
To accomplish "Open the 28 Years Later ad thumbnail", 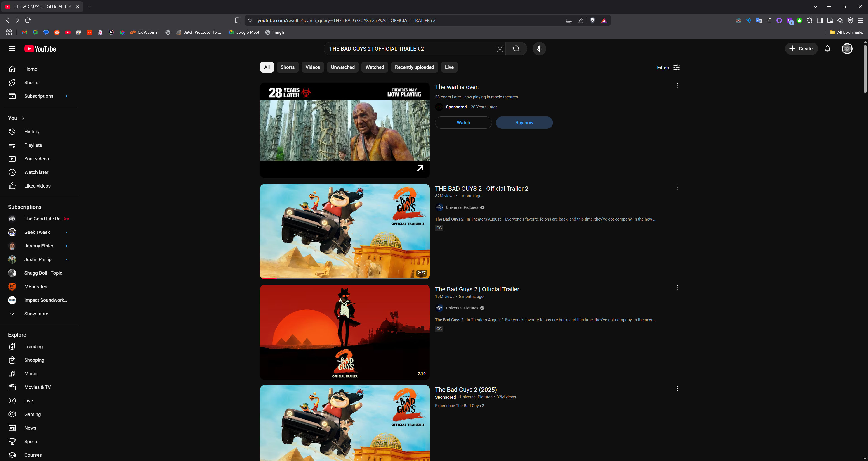I will coord(345,130).
